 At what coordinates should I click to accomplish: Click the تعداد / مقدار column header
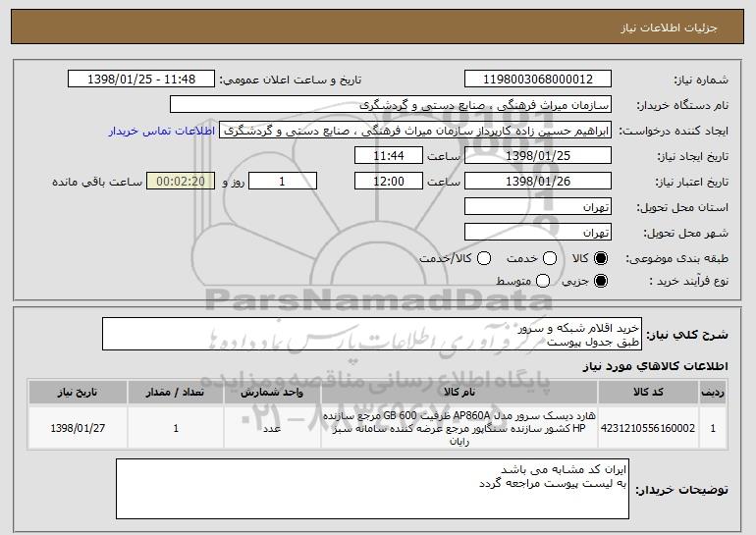click(x=176, y=393)
